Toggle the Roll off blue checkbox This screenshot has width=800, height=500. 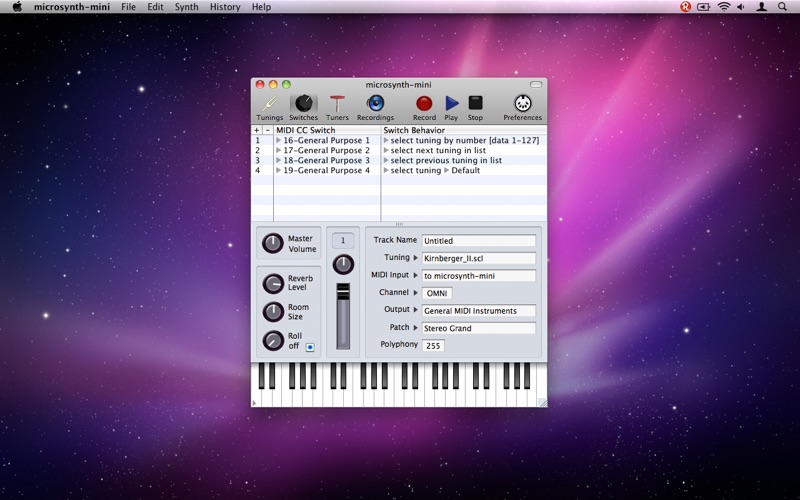pos(310,347)
